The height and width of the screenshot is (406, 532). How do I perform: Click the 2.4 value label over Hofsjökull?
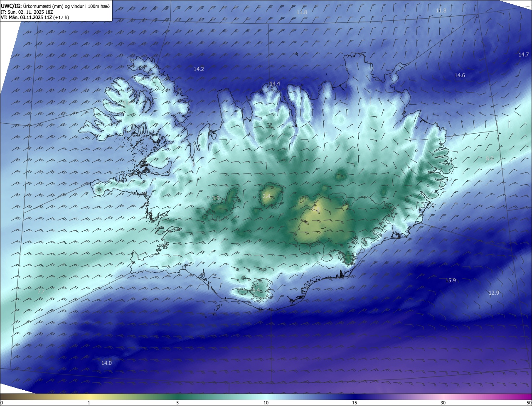tap(266, 196)
